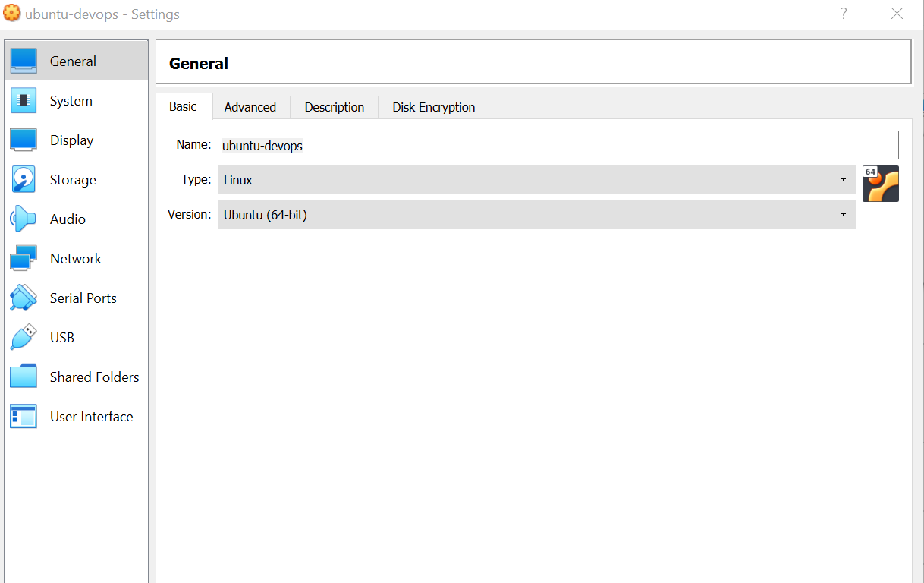Viewport: 924px width, 583px height.
Task: Open Shared Folders folder icon
Action: point(24,377)
